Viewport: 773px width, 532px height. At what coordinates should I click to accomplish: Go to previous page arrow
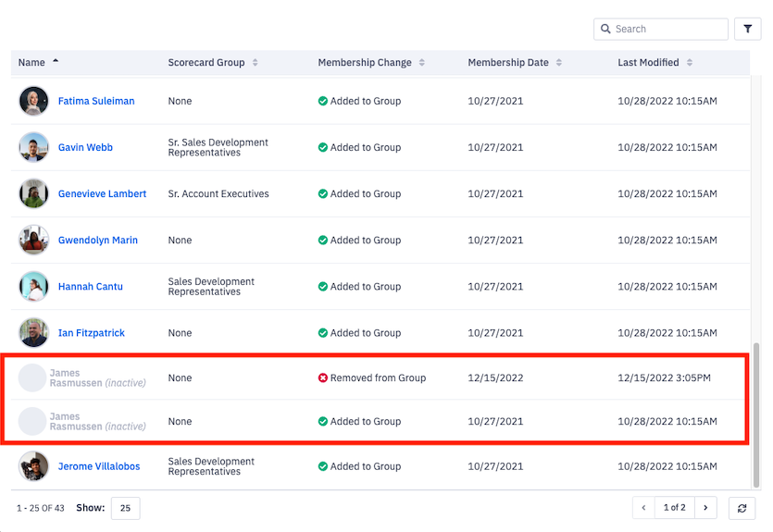point(644,508)
